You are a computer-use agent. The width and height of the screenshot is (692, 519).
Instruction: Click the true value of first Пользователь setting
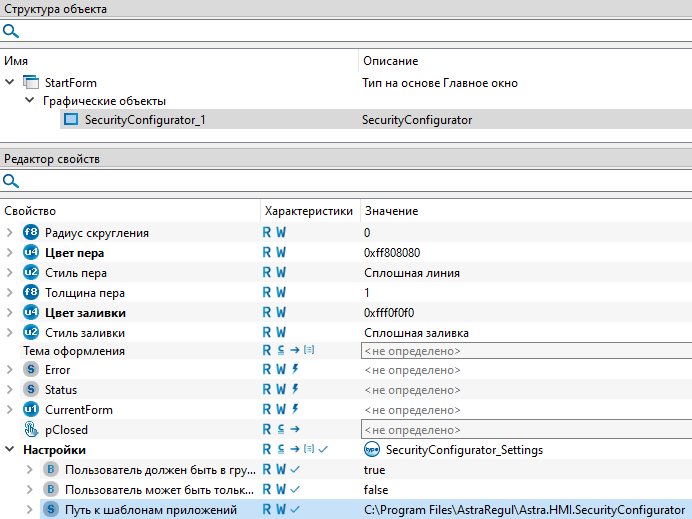(x=374, y=469)
